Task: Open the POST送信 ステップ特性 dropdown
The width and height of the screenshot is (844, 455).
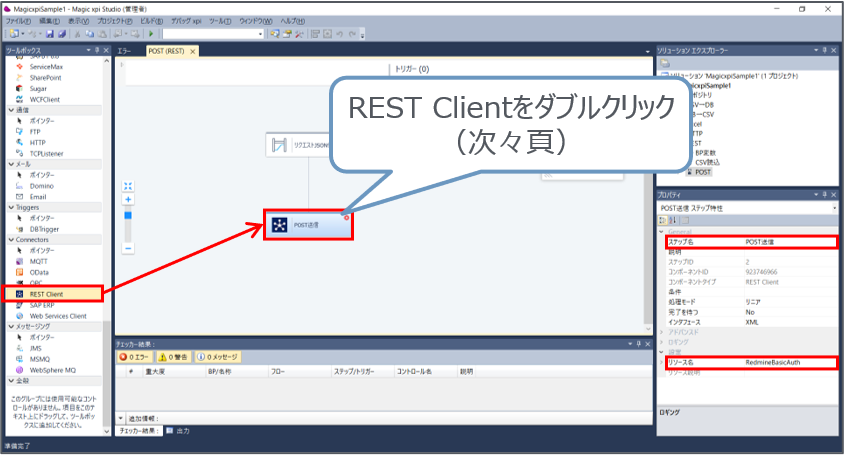Action: tap(834, 208)
